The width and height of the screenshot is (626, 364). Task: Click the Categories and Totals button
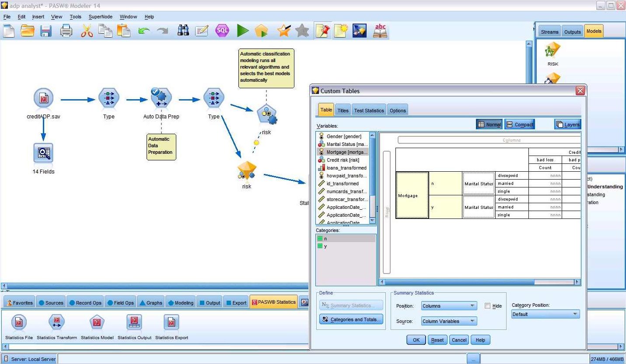click(x=351, y=319)
